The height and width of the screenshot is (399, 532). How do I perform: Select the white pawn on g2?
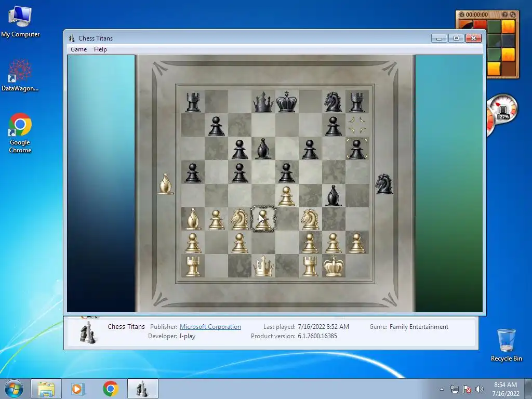pos(333,243)
